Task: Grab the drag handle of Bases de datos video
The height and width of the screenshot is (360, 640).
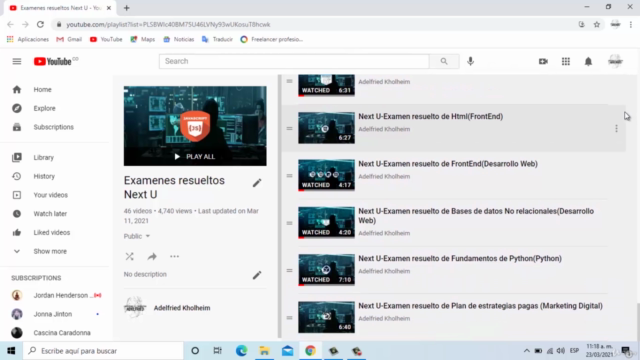Action: click(289, 223)
